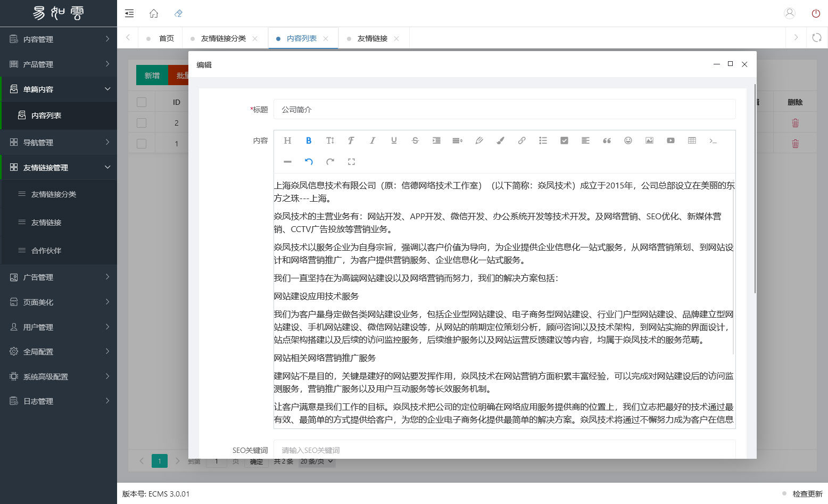Select the heading tool in editor toolbar
The height and width of the screenshot is (504, 828).
[287, 141]
